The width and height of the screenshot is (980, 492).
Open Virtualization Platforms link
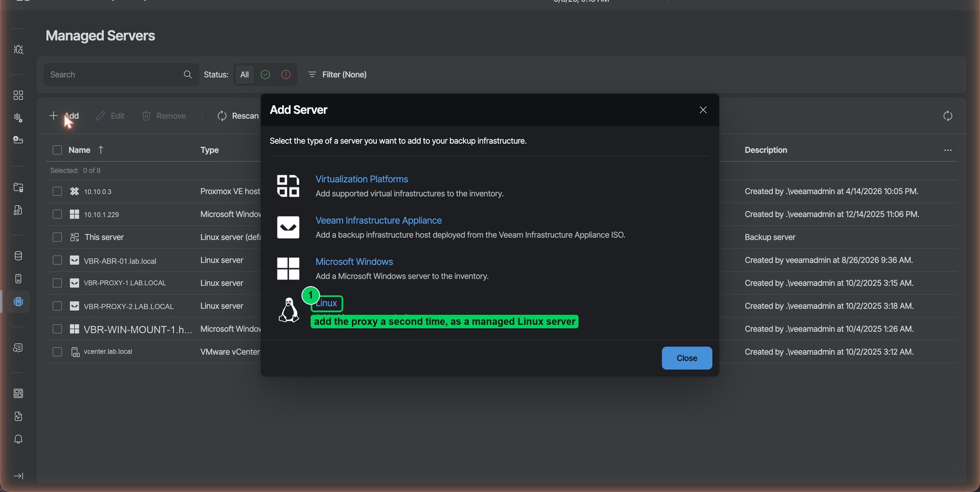click(x=362, y=179)
